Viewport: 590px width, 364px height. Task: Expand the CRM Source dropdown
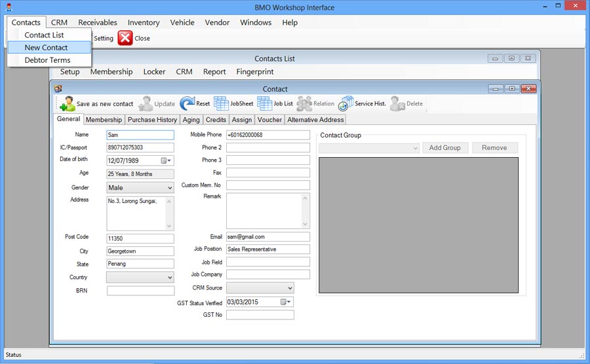[x=290, y=288]
